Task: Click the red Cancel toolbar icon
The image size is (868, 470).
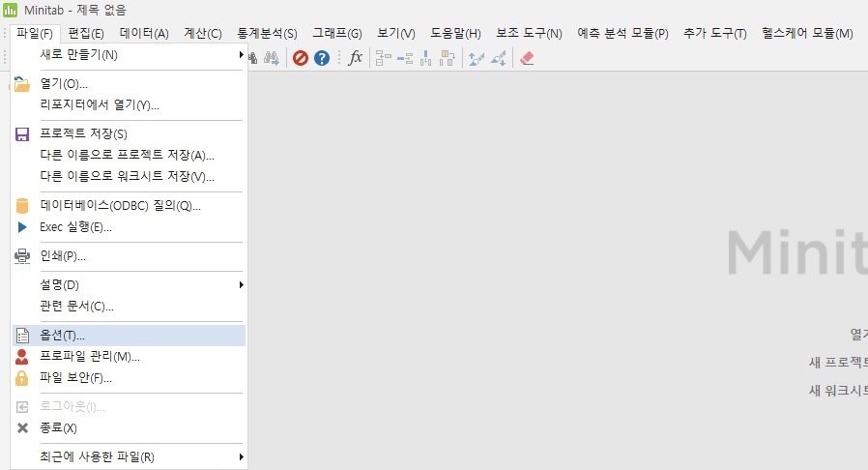Action: tap(300, 58)
